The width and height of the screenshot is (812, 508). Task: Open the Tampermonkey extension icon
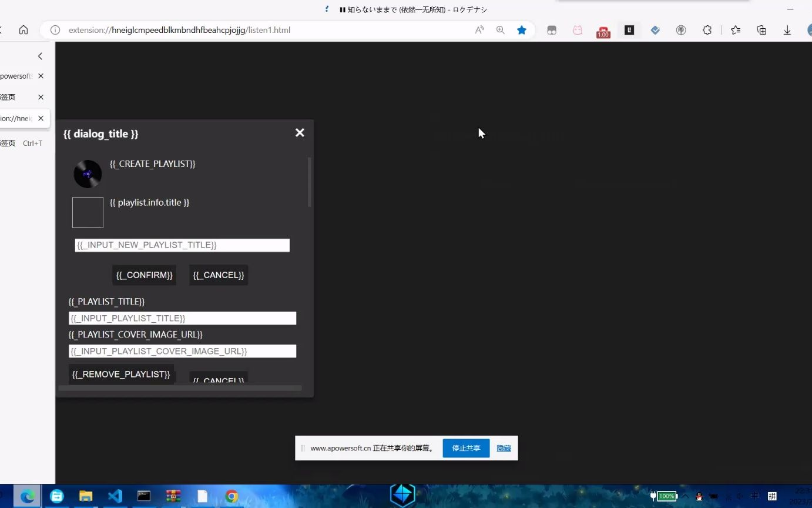(x=552, y=30)
